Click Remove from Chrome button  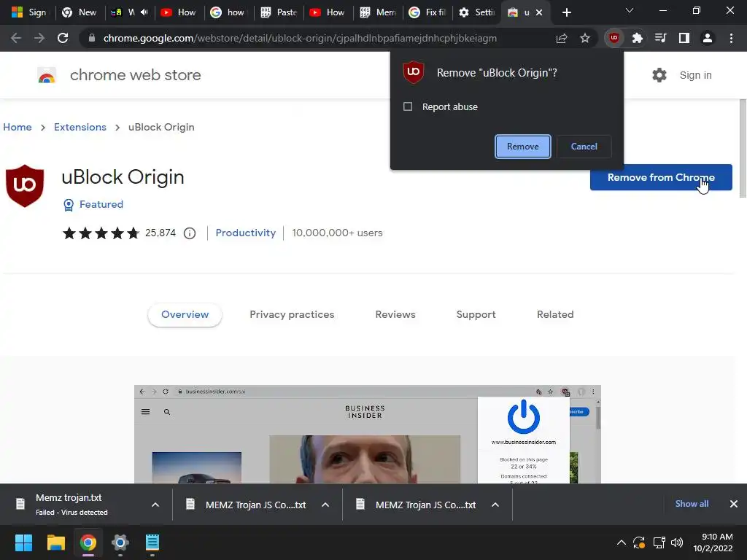tap(661, 178)
